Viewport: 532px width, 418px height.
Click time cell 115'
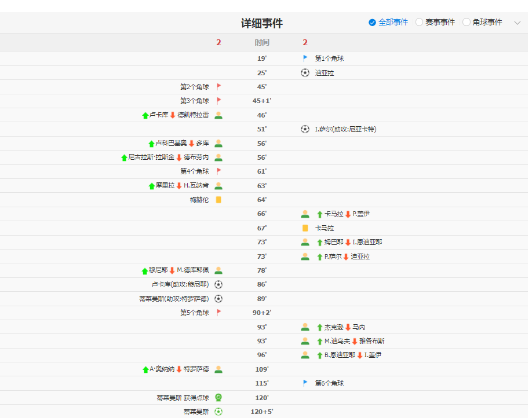[261, 383]
